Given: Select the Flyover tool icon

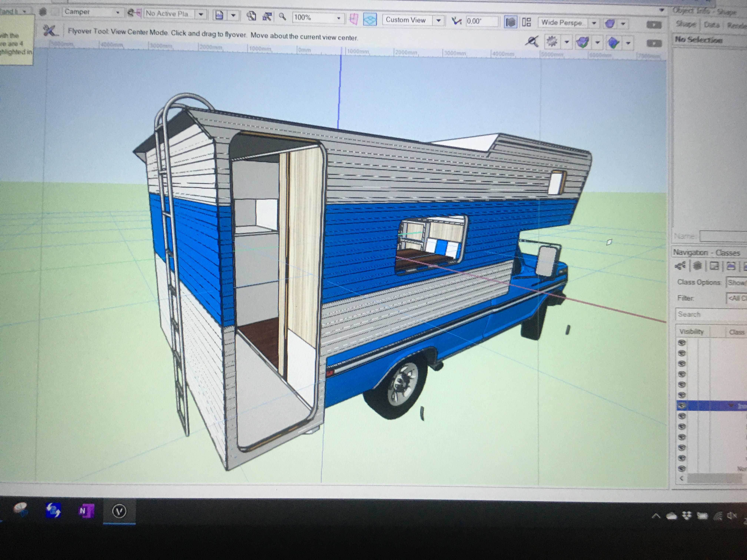Looking at the screenshot, I should (x=50, y=31).
